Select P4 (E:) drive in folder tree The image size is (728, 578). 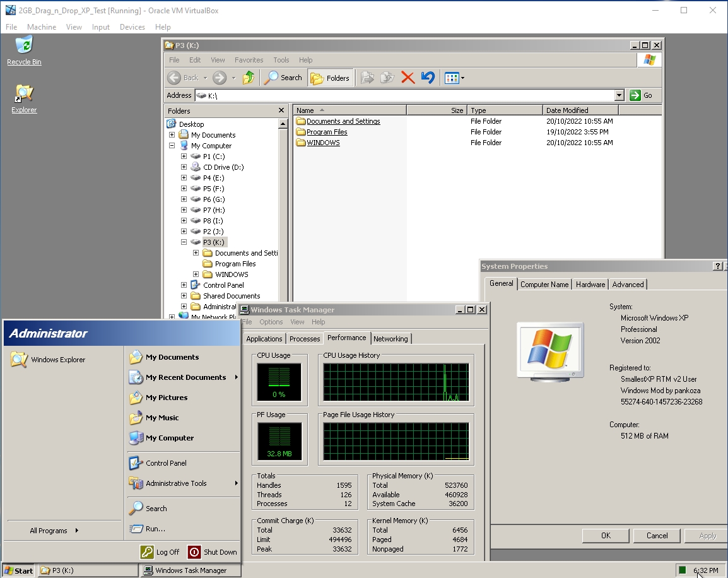214,178
